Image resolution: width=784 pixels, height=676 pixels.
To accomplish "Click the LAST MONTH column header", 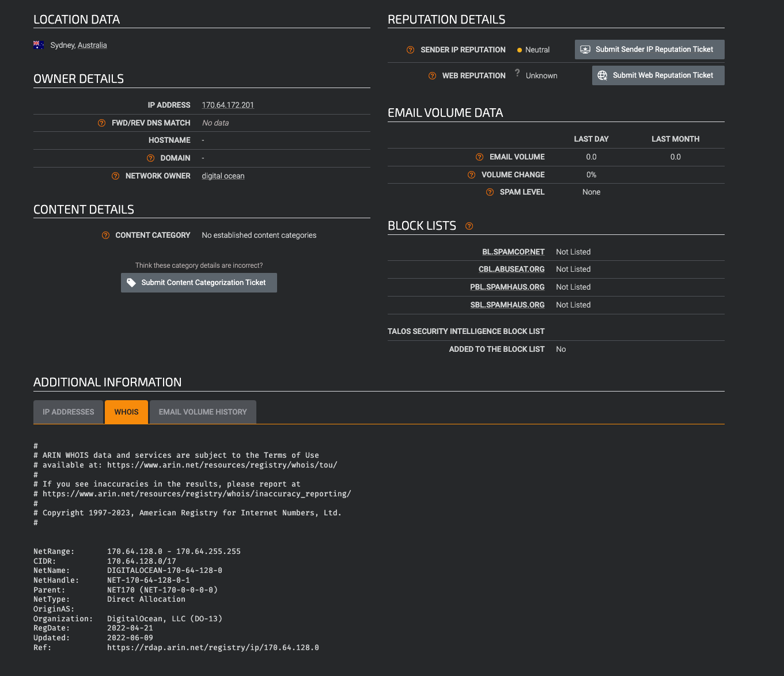I will (676, 139).
